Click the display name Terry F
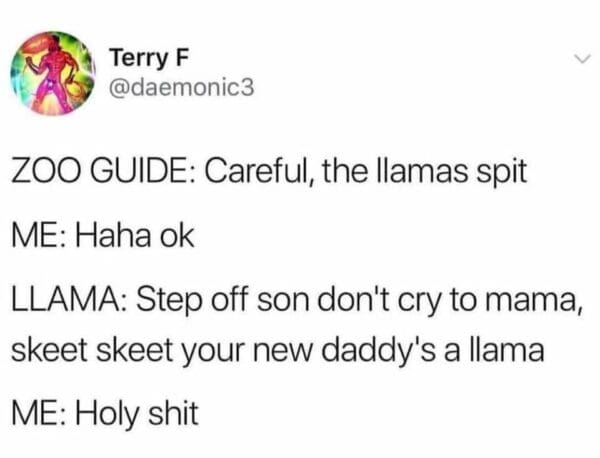The width and height of the screenshot is (600, 458). pyautogui.click(x=149, y=58)
